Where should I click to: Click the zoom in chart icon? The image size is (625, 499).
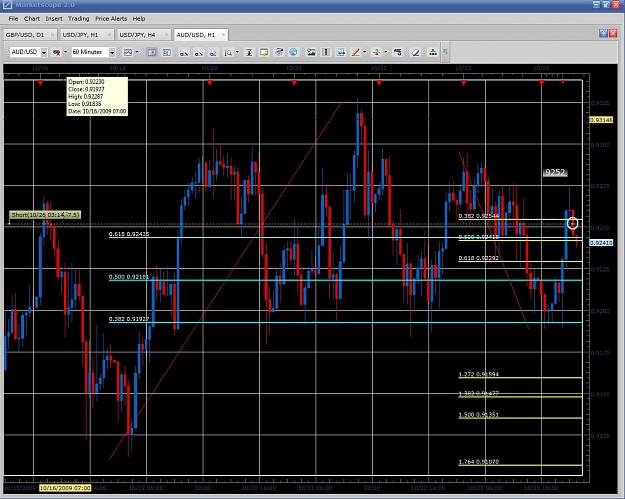tap(184, 52)
